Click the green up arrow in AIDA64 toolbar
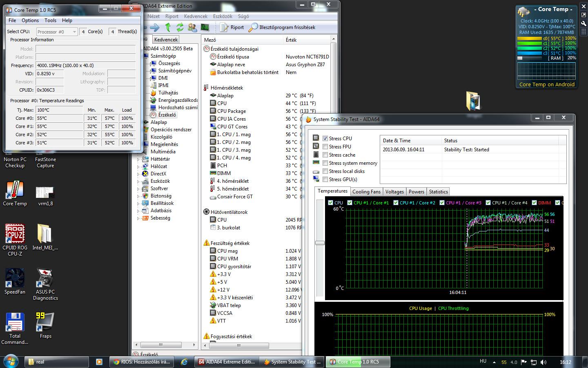Image resolution: width=588 pixels, height=368 pixels. pos(167,27)
